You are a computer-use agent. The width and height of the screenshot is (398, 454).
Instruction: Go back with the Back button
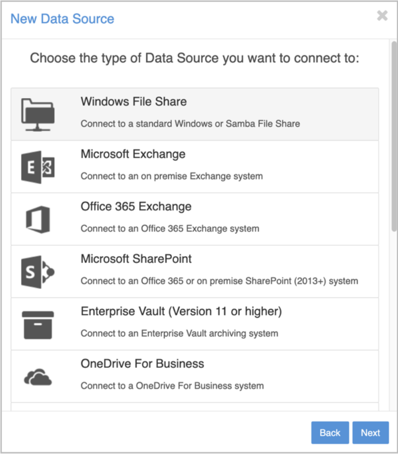(x=330, y=433)
